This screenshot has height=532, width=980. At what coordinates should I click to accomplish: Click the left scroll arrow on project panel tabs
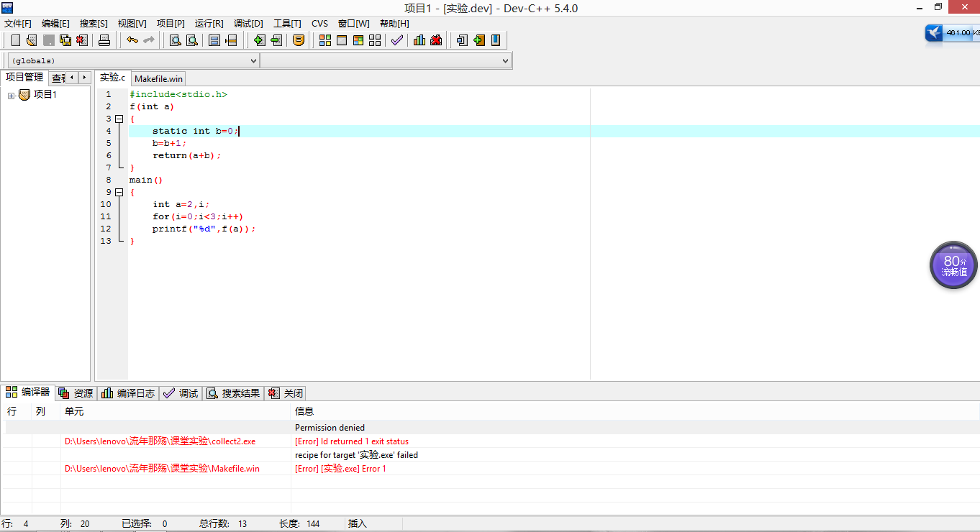pyautogui.click(x=72, y=78)
